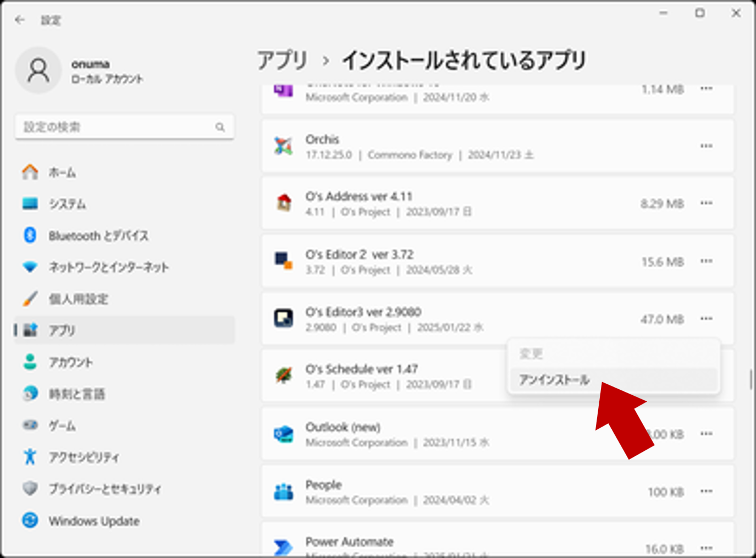Click the disabled Modify menu entry
The image size is (756, 558).
(614, 353)
